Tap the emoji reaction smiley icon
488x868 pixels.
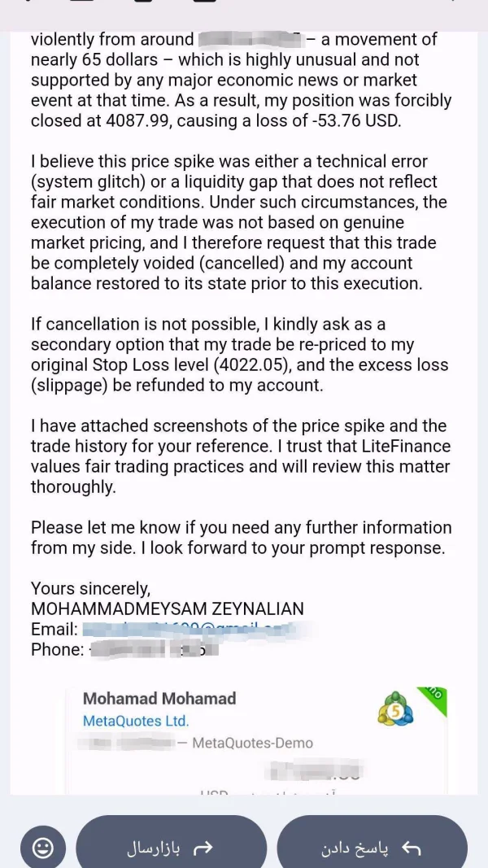click(x=42, y=846)
